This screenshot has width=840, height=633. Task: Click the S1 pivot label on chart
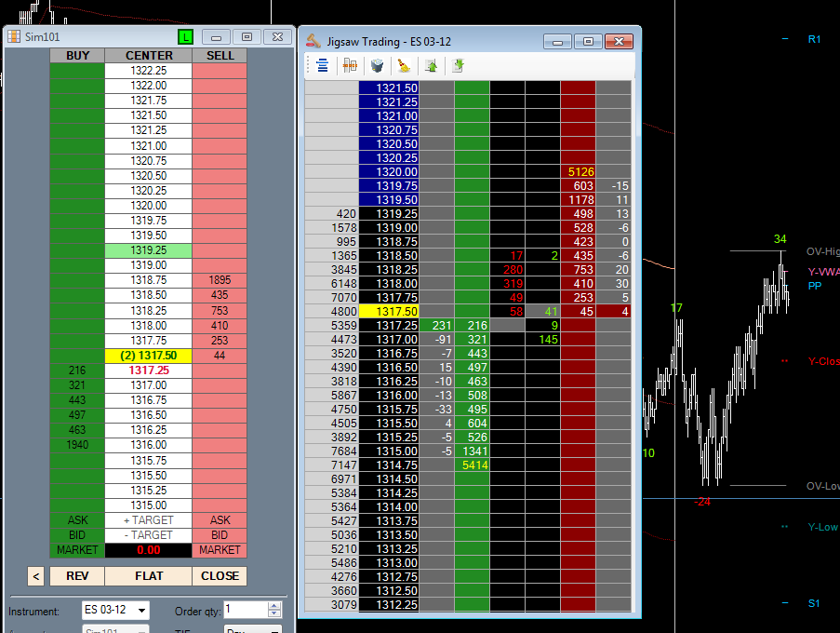click(x=814, y=603)
